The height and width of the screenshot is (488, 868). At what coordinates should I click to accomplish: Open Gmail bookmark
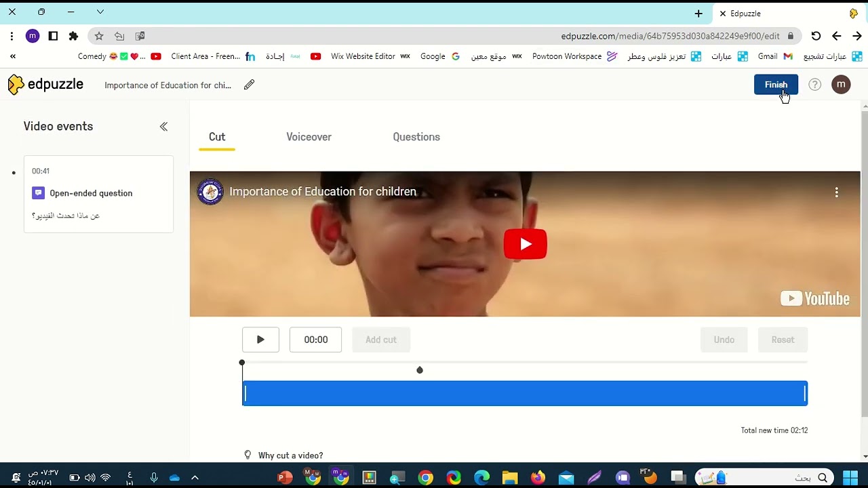tap(775, 56)
